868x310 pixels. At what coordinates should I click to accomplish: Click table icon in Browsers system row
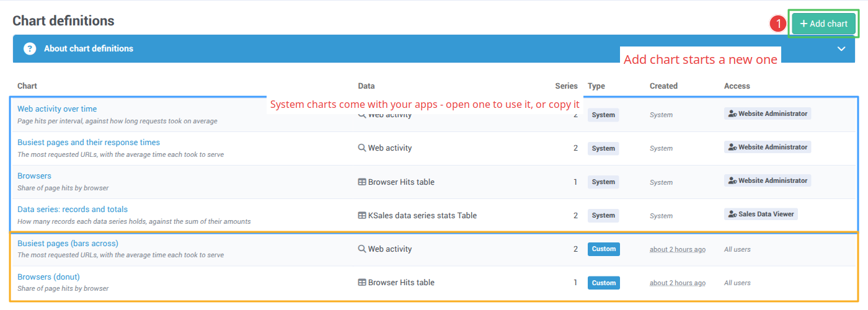(362, 182)
